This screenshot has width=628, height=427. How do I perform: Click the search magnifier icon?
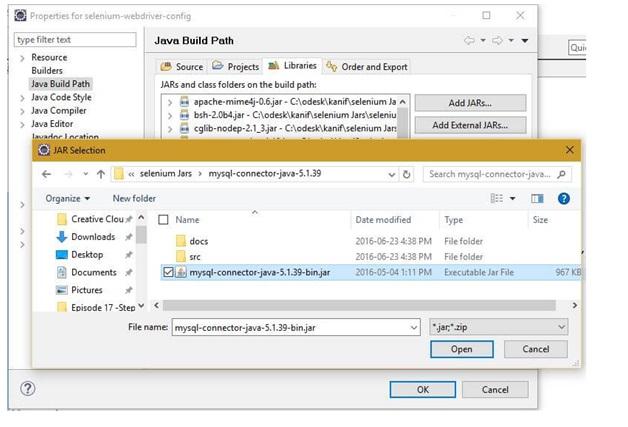562,174
